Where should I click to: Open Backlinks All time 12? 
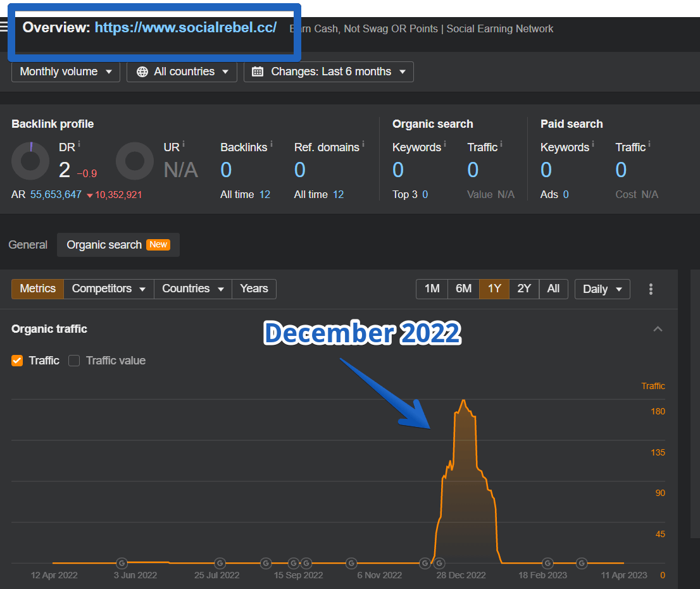tap(265, 195)
